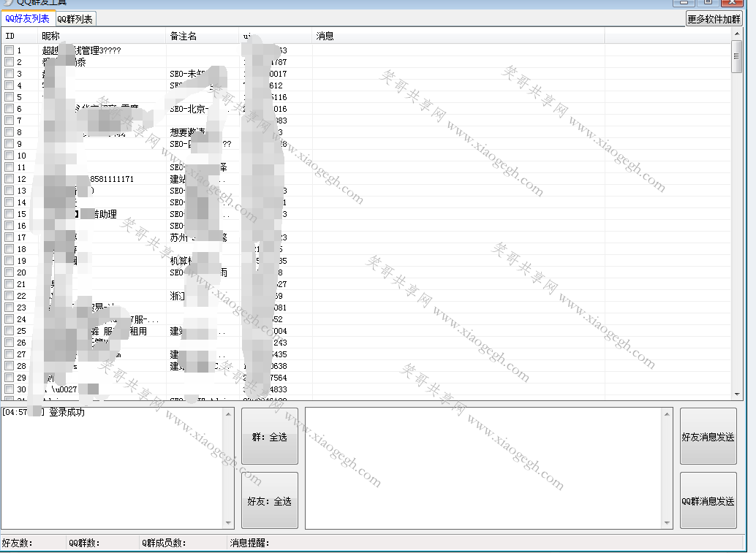Click the message input text area

(x=484, y=468)
